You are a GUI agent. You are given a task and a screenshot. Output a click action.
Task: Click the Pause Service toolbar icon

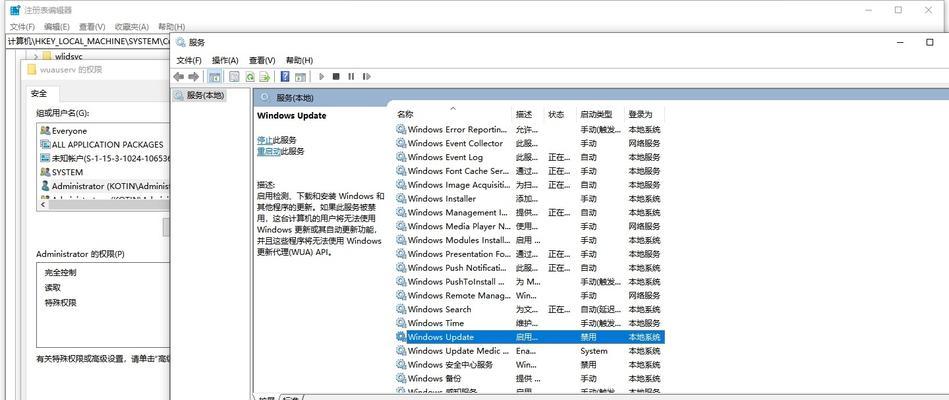click(351, 77)
